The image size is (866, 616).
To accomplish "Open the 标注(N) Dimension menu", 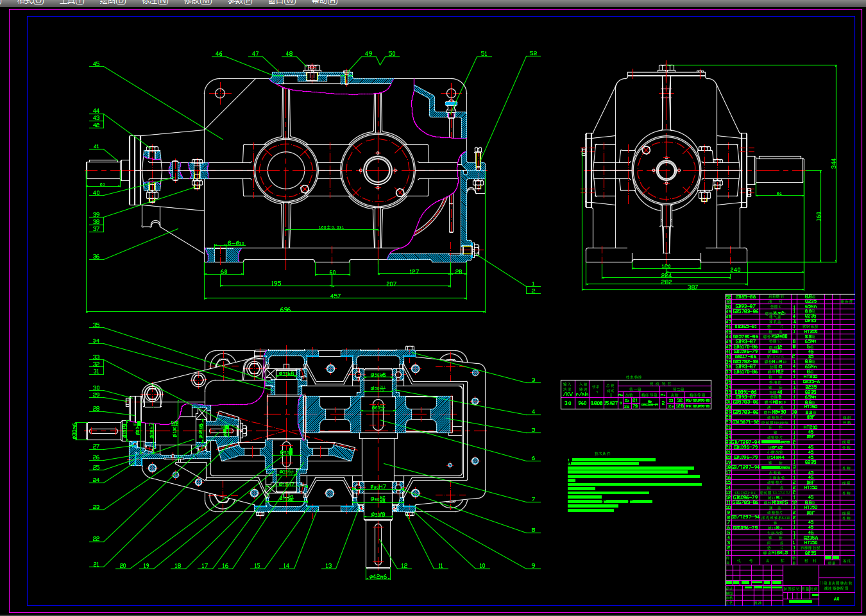I will [155, 2].
